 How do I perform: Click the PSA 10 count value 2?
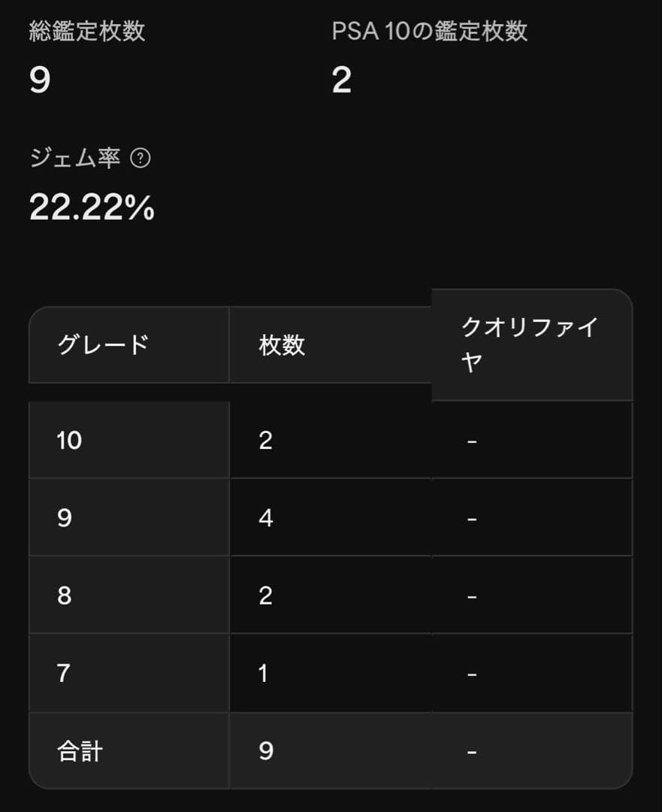pyautogui.click(x=342, y=78)
